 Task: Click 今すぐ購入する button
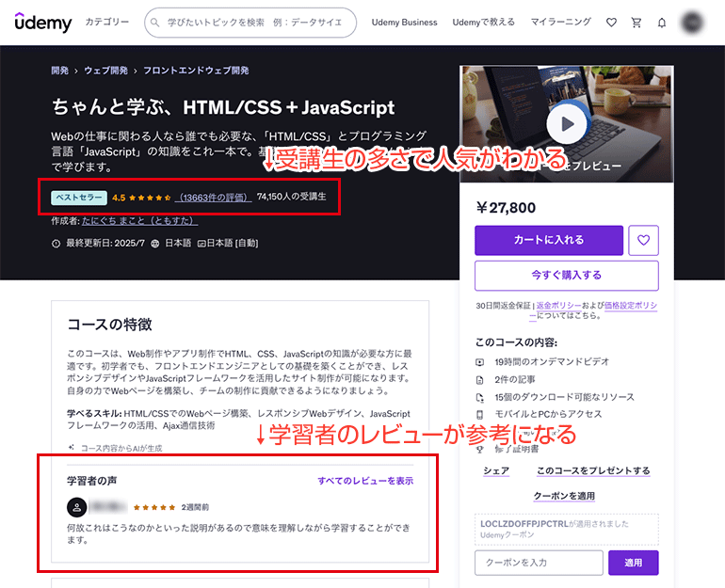click(567, 276)
